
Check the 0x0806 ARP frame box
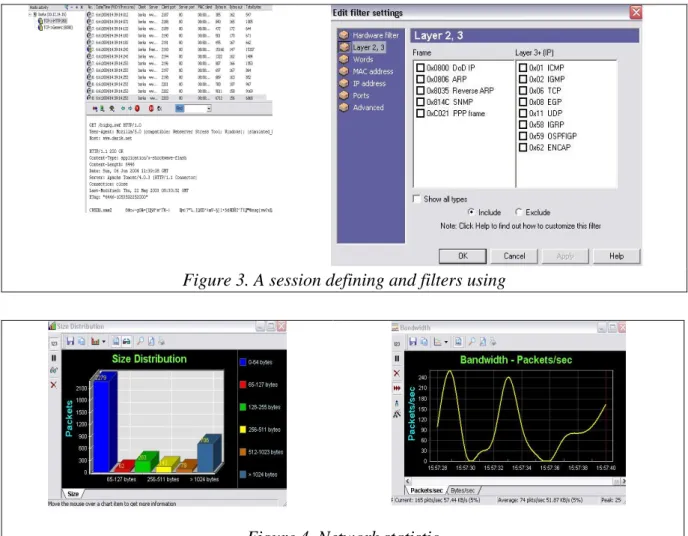click(x=420, y=79)
